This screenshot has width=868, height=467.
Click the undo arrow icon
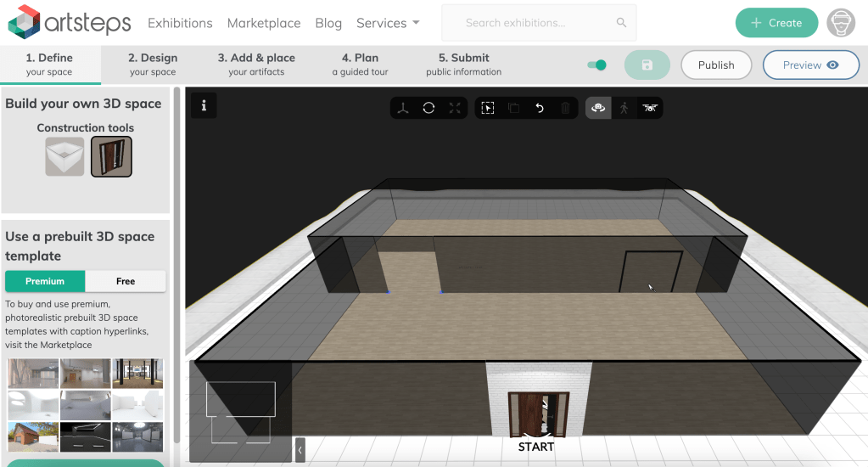pyautogui.click(x=540, y=108)
